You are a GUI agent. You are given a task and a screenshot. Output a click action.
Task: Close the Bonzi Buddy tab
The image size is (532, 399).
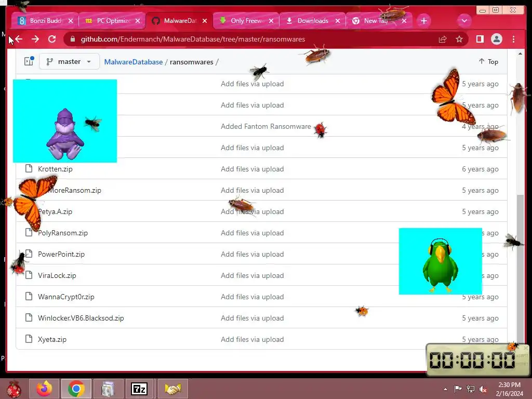(71, 21)
